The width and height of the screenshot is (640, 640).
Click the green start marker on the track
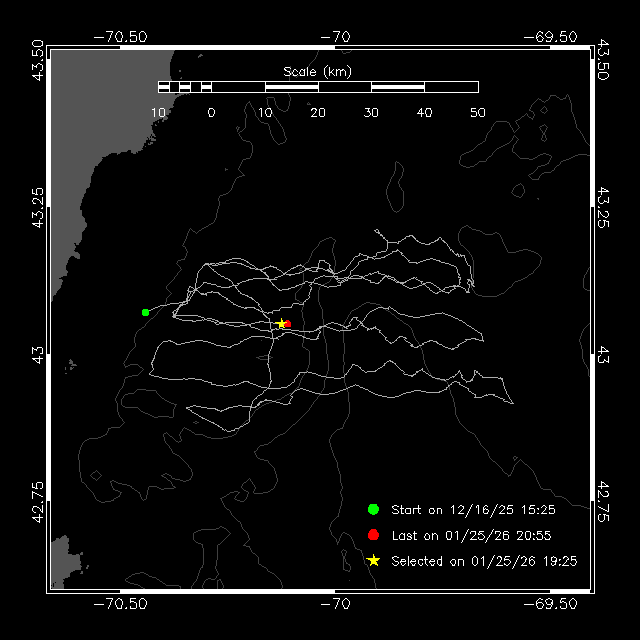146,312
